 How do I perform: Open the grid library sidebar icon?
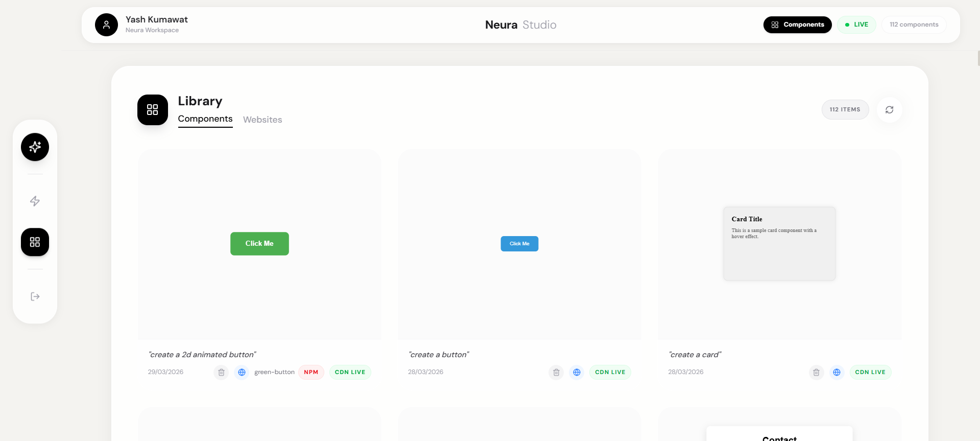(35, 242)
